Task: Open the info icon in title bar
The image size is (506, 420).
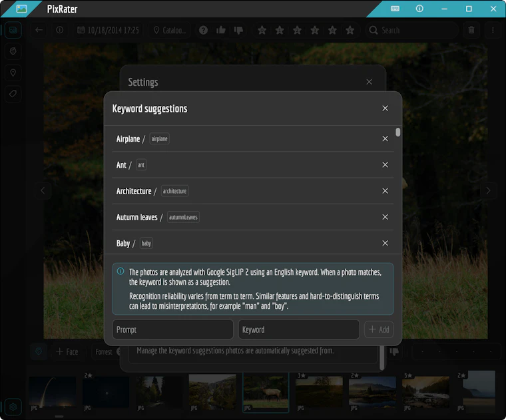Action: pyautogui.click(x=419, y=9)
